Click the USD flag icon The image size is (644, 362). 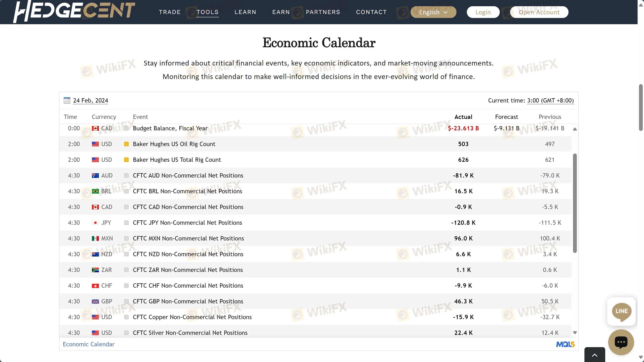95,144
